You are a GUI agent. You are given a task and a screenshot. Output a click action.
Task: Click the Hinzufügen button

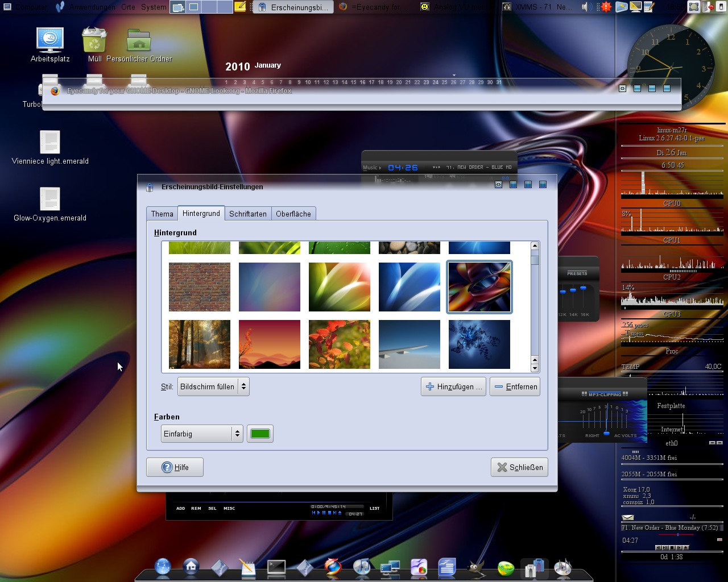pyautogui.click(x=454, y=386)
